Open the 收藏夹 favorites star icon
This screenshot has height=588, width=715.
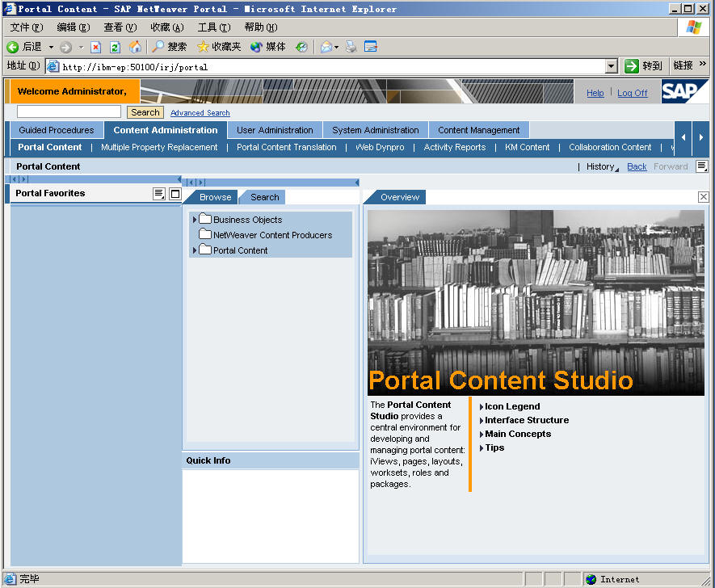203,47
